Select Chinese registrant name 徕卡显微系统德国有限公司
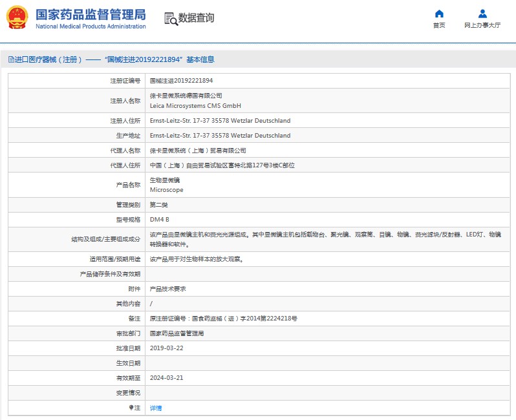This screenshot has height=420, width=516. [x=186, y=96]
